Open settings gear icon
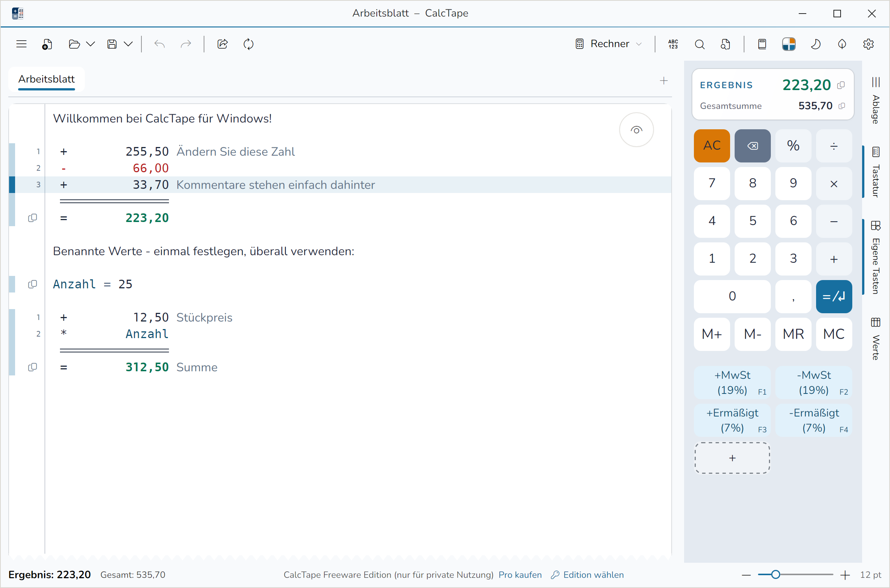 click(869, 44)
